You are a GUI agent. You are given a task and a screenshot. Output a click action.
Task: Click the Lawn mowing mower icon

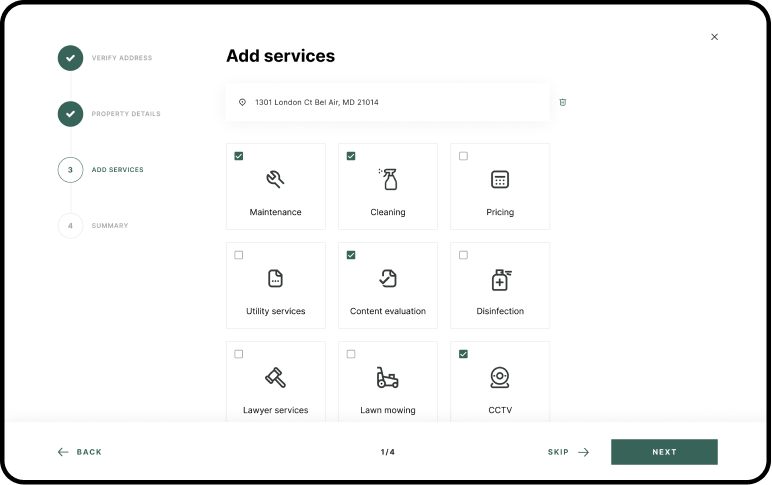point(387,378)
